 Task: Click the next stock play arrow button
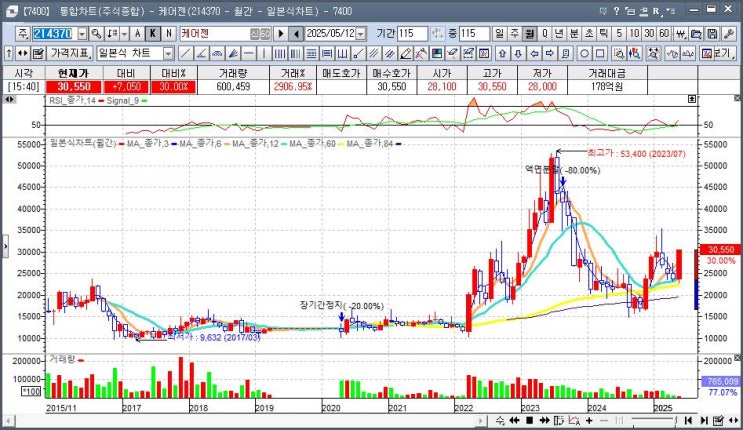click(281, 34)
